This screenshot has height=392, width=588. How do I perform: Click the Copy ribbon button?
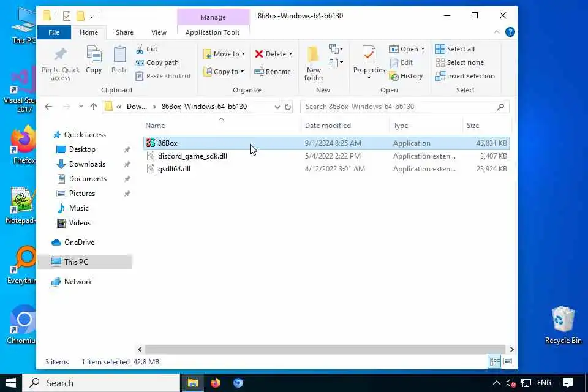94,60
